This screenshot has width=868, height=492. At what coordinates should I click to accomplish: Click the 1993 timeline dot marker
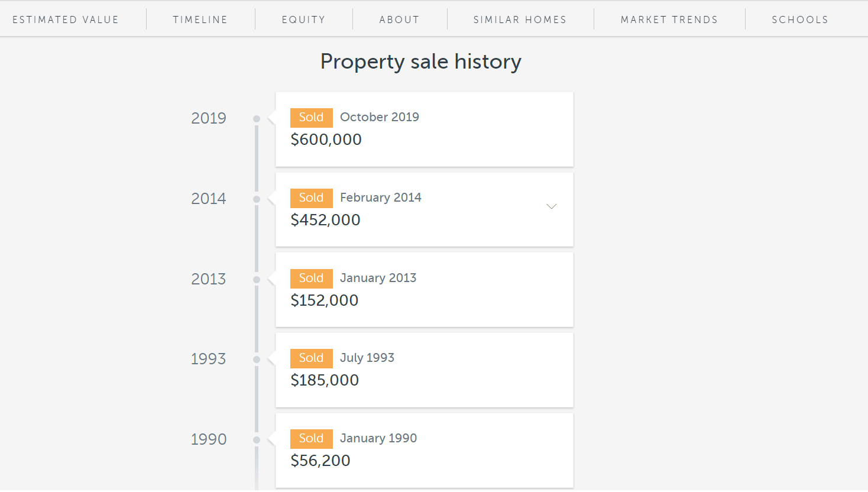point(257,360)
